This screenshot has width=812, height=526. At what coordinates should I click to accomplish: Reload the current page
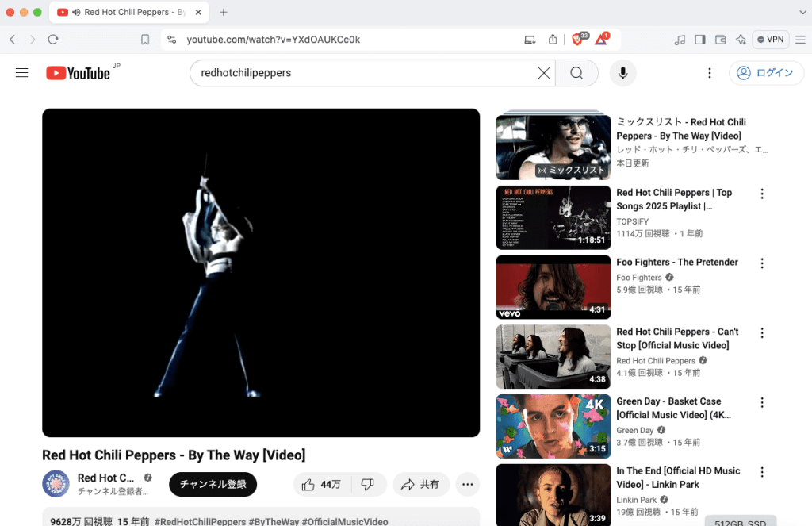(52, 39)
